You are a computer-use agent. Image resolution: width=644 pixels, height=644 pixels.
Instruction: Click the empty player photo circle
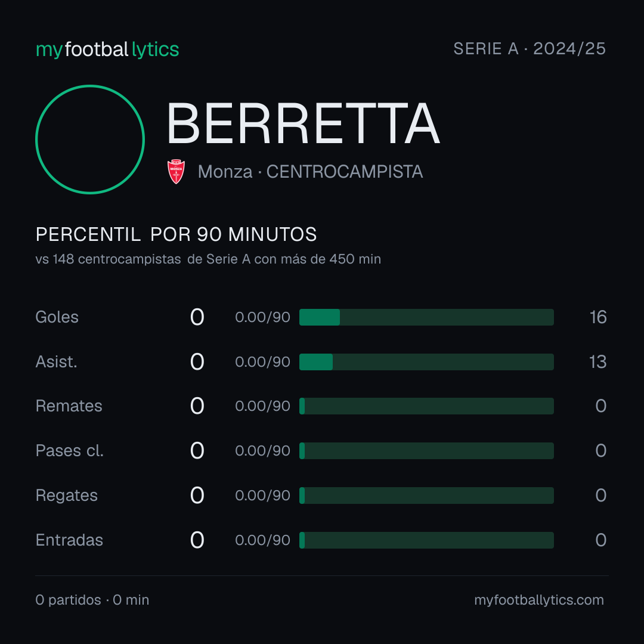[90, 139]
